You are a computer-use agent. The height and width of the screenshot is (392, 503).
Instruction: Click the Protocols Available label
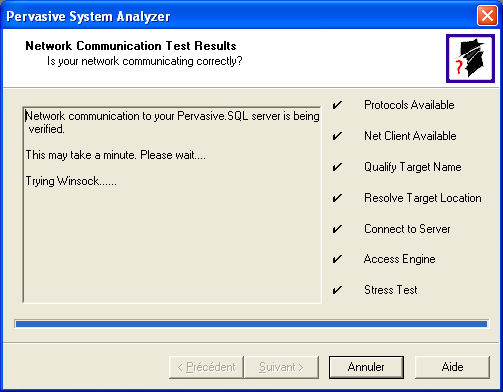pyautogui.click(x=409, y=105)
